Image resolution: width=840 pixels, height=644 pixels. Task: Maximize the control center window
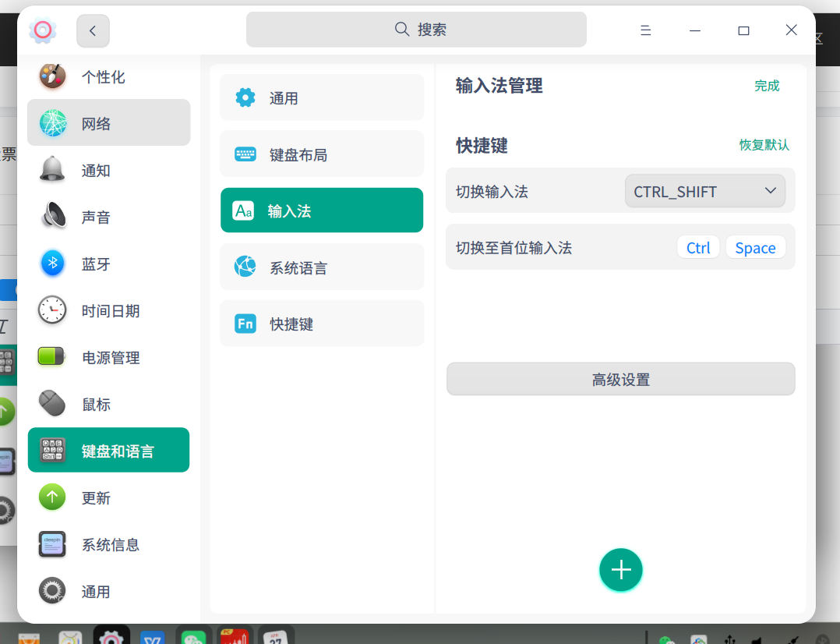743,30
